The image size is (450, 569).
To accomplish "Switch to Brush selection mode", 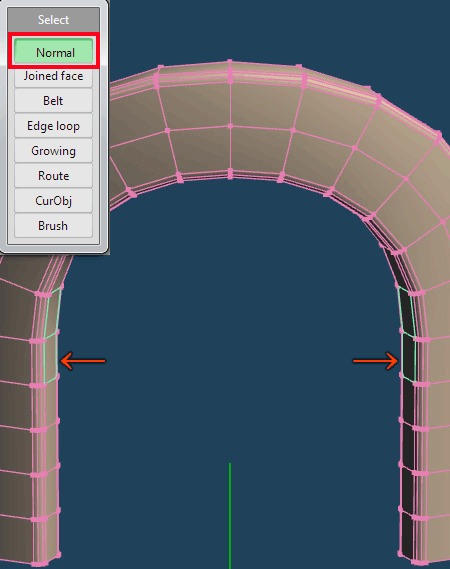I will tap(53, 226).
